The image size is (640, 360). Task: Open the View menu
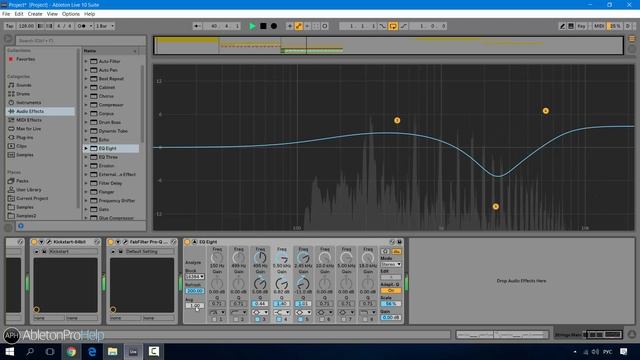[x=52, y=14]
